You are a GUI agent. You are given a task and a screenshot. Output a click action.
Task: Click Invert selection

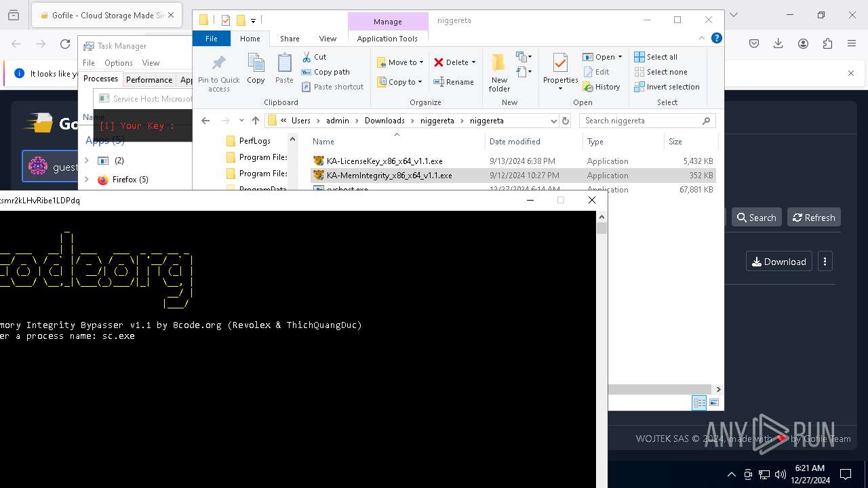667,87
